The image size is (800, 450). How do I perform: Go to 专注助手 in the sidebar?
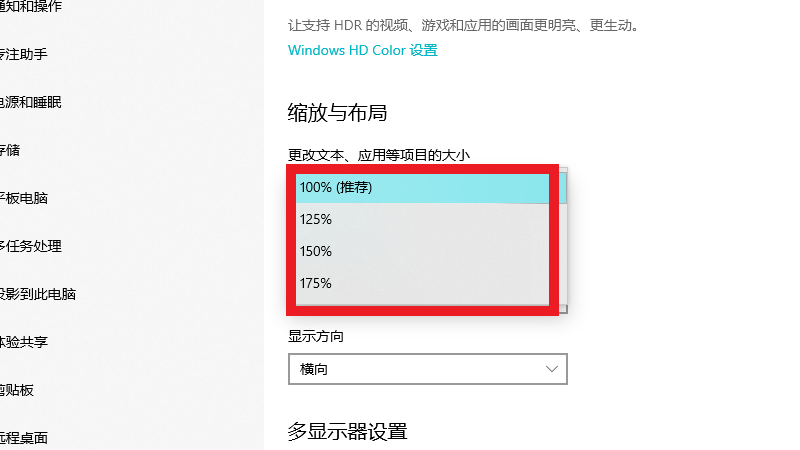(24, 54)
